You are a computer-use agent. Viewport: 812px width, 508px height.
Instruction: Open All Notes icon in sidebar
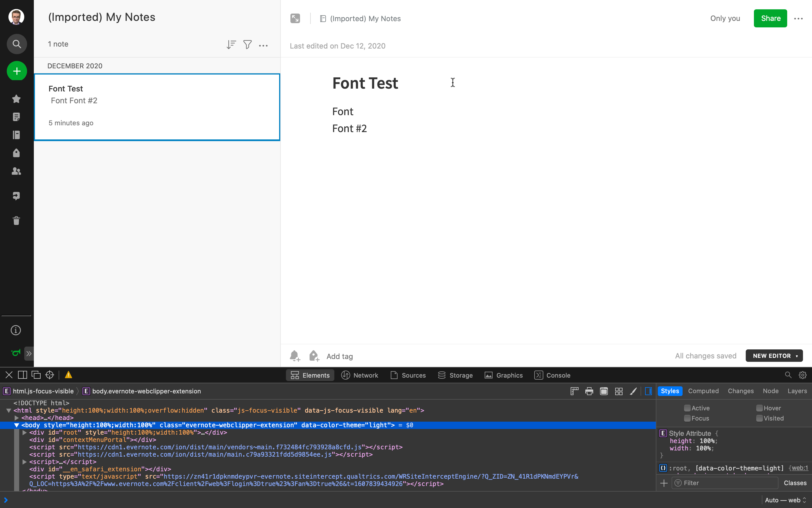pos(16,117)
